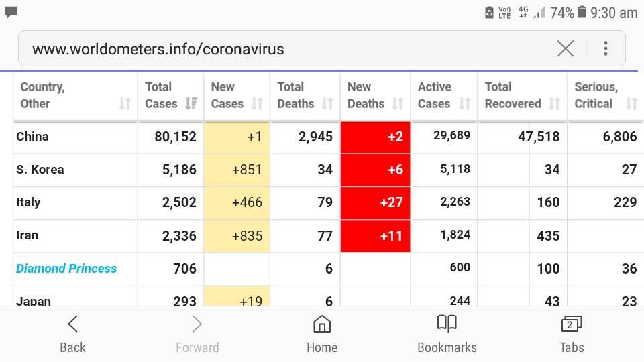Sort by Country, Other column header

[x=125, y=103]
